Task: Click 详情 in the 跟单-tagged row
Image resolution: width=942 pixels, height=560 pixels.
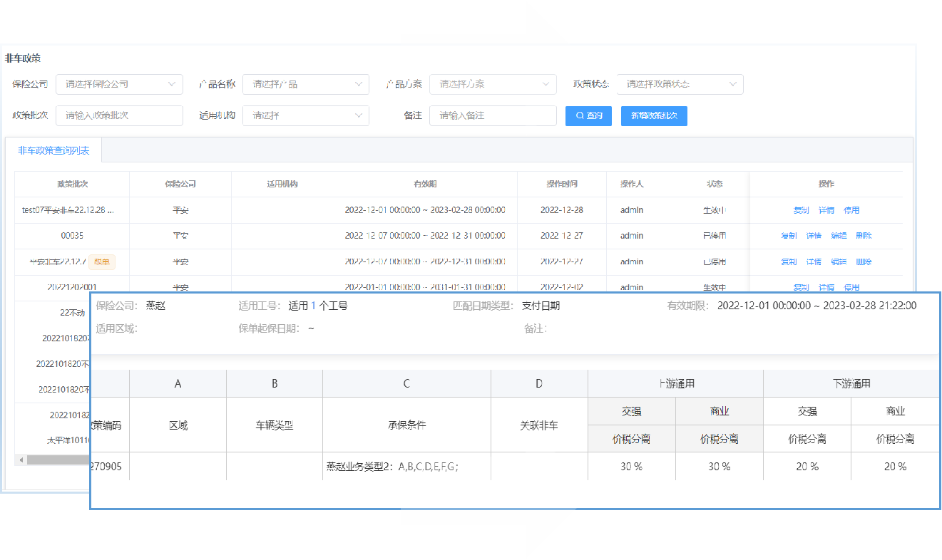Action: [x=814, y=262]
